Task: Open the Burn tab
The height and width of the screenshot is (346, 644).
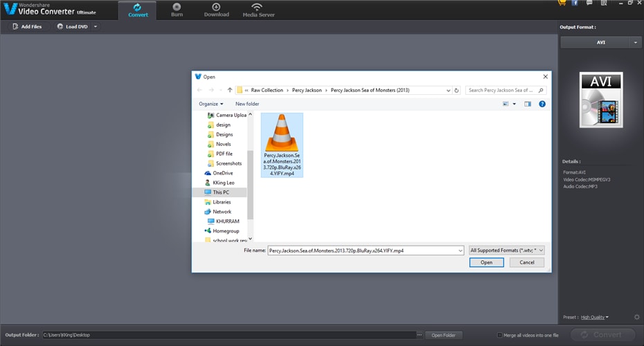Action: click(x=177, y=10)
